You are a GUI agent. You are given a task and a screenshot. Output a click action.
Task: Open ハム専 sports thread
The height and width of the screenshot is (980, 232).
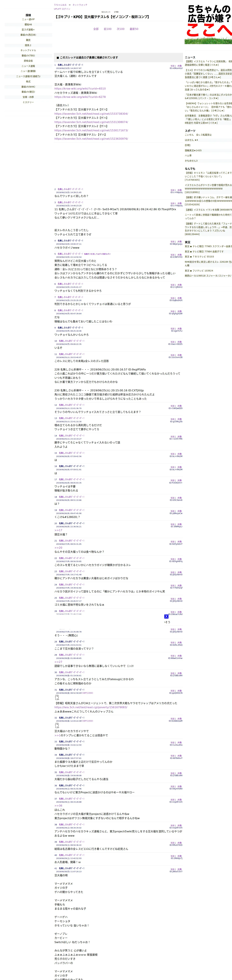(x=188, y=156)
